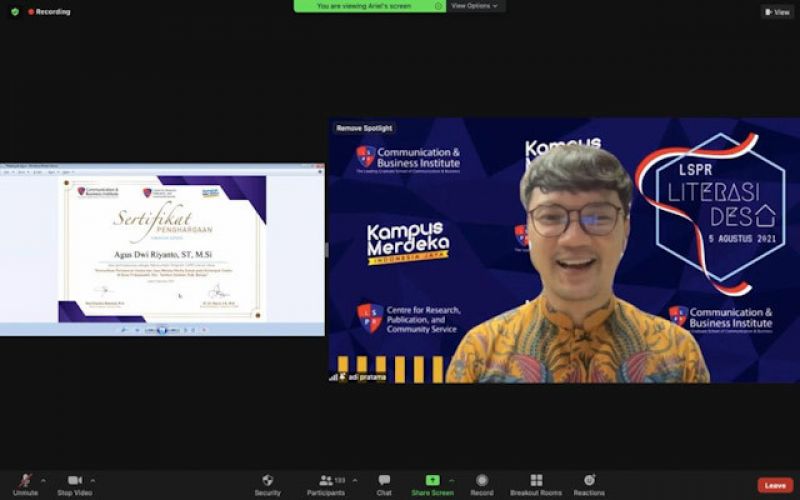Image resolution: width=800 pixels, height=500 pixels.
Task: Open the View Options dropdown
Action: coord(474,6)
